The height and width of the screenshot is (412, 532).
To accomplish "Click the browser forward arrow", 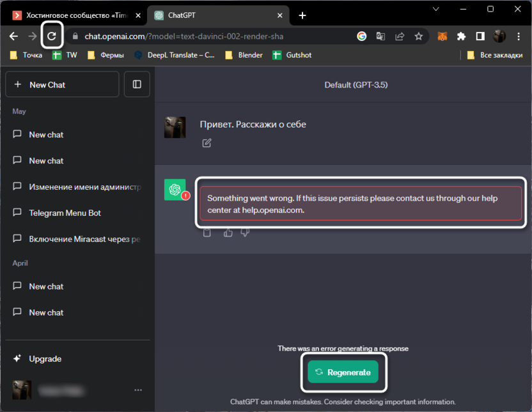I will click(33, 36).
